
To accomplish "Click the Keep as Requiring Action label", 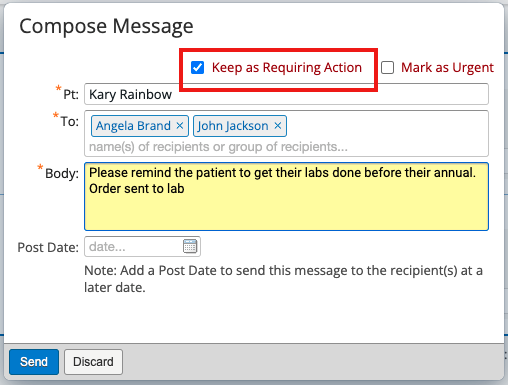I will click(287, 67).
